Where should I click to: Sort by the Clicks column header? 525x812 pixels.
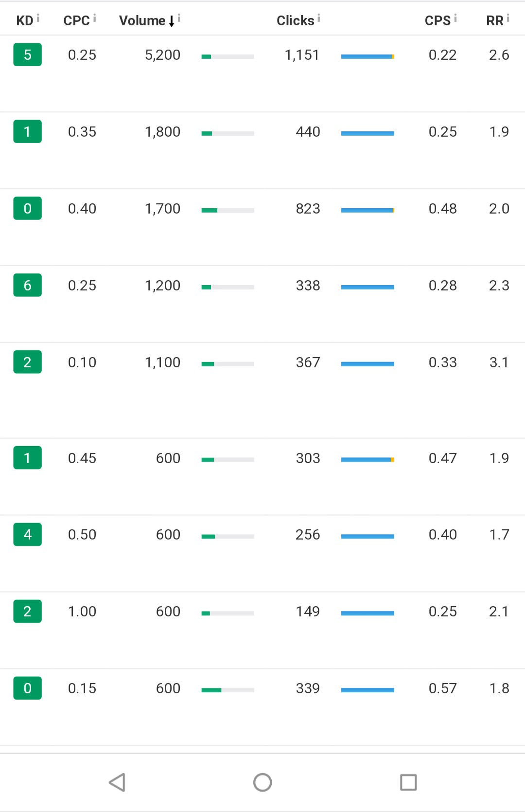(x=295, y=20)
